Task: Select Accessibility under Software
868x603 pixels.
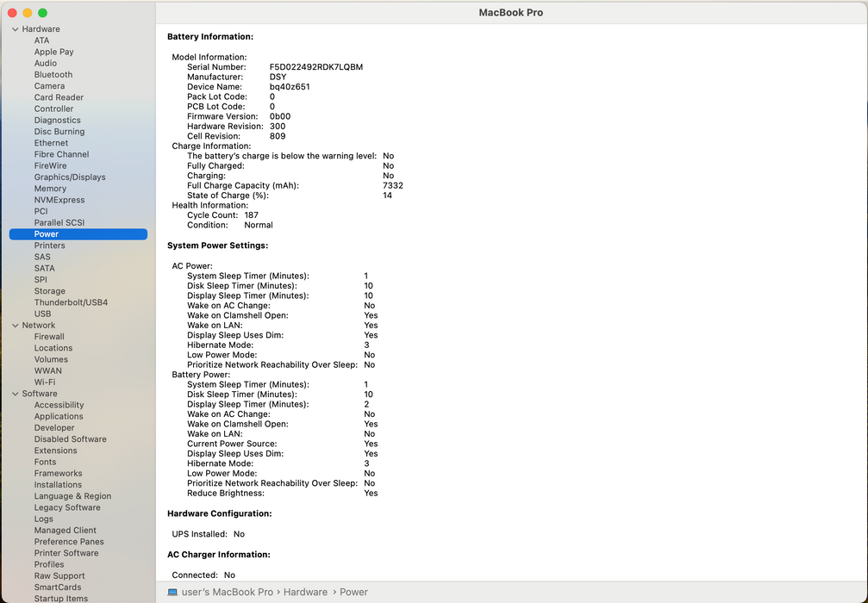Action: 59,405
